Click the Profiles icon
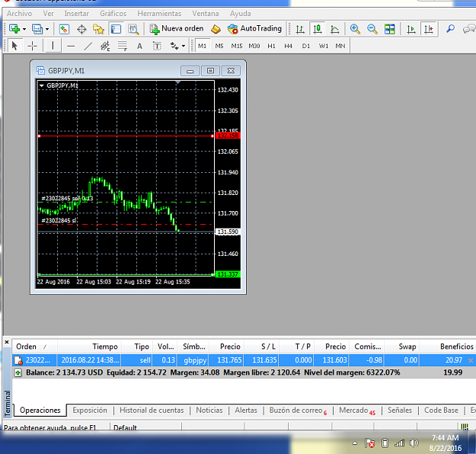The height and width of the screenshot is (454, 476). click(37, 29)
